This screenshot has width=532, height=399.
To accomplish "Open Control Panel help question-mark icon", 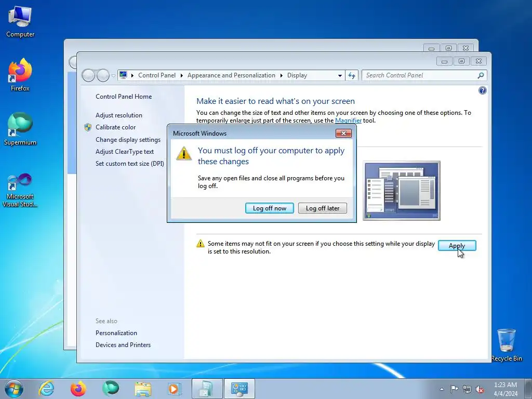I will (482, 90).
